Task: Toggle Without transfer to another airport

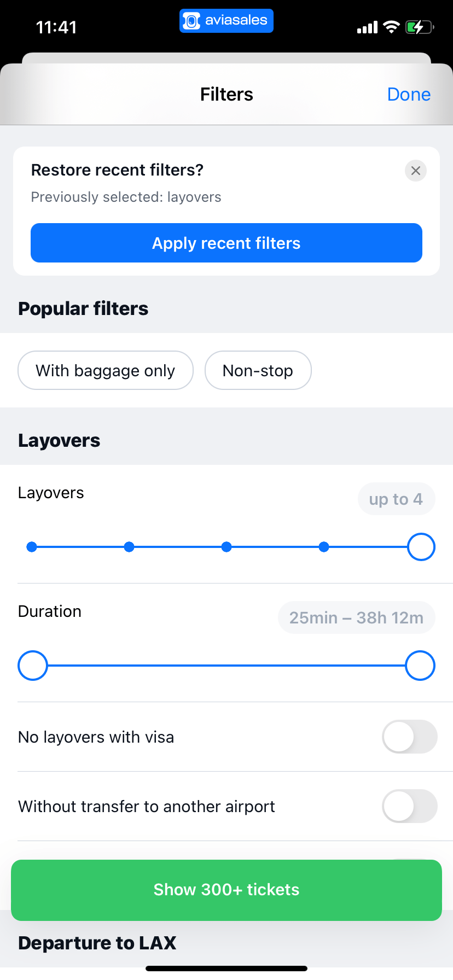Action: (x=409, y=806)
